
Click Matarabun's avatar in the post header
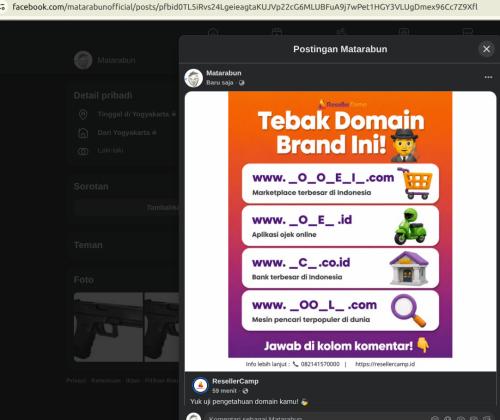click(194, 78)
